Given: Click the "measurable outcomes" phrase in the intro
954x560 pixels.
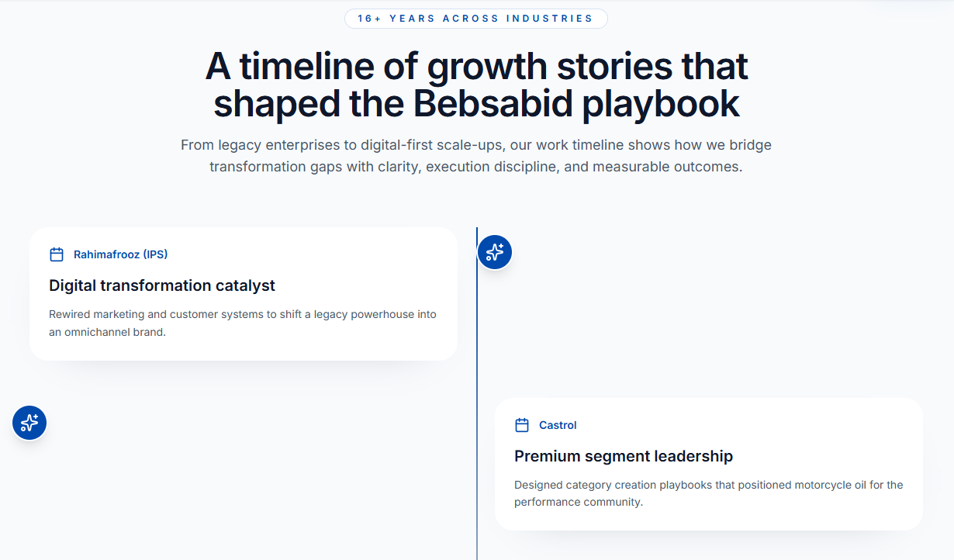Looking at the screenshot, I should [x=665, y=167].
